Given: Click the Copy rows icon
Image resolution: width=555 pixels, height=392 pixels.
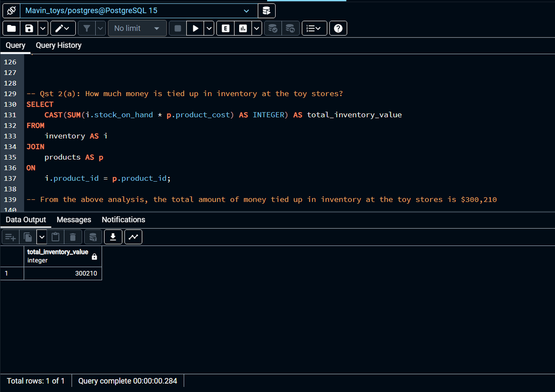Looking at the screenshot, I should pos(29,237).
